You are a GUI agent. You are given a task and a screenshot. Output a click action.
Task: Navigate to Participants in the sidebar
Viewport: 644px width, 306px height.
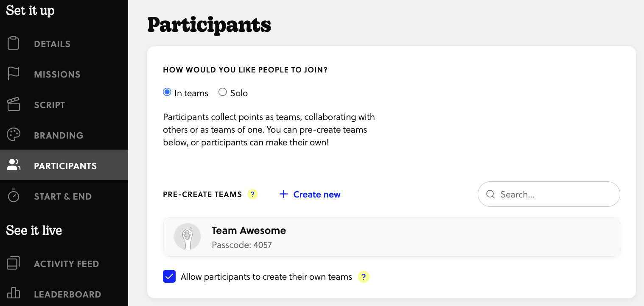[64, 166]
